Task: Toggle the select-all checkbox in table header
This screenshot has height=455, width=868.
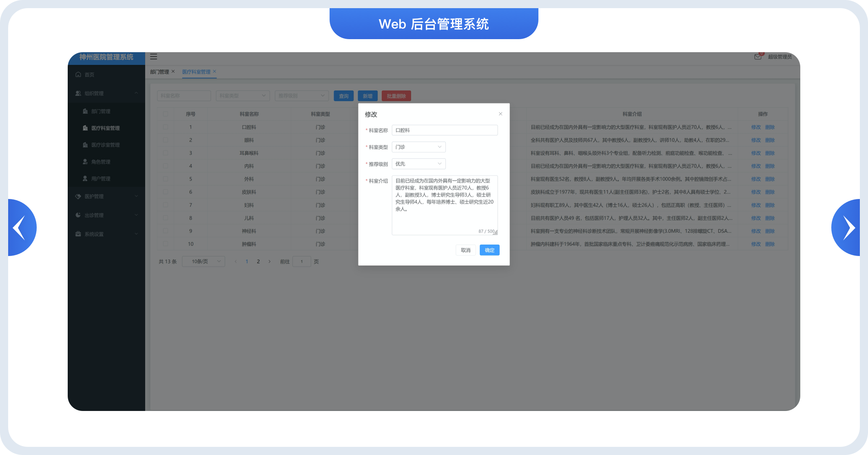Action: 166,114
